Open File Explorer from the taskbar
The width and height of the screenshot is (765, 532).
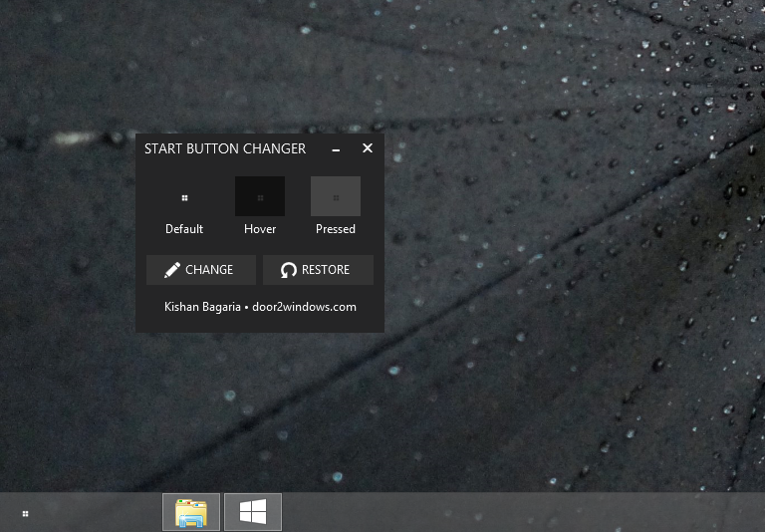pyautogui.click(x=191, y=512)
